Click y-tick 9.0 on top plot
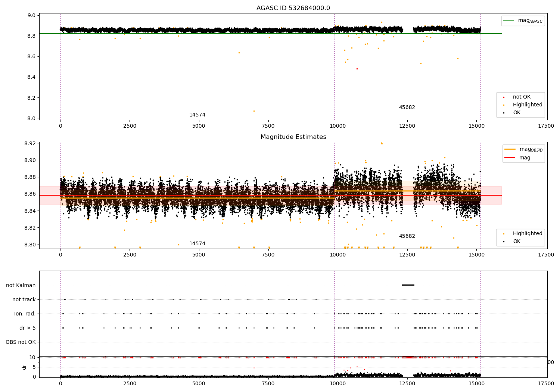Image resolution: width=560 pixels, height=392 pixels. click(x=32, y=15)
